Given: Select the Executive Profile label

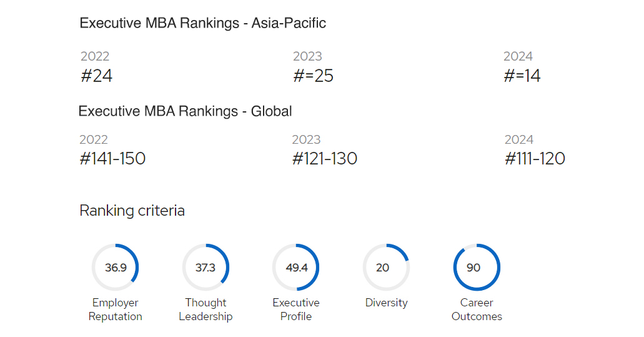Looking at the screenshot, I should (x=296, y=309).
